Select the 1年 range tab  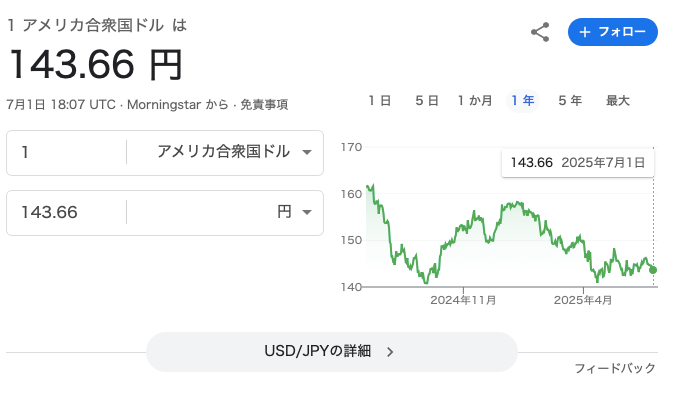pos(523,101)
